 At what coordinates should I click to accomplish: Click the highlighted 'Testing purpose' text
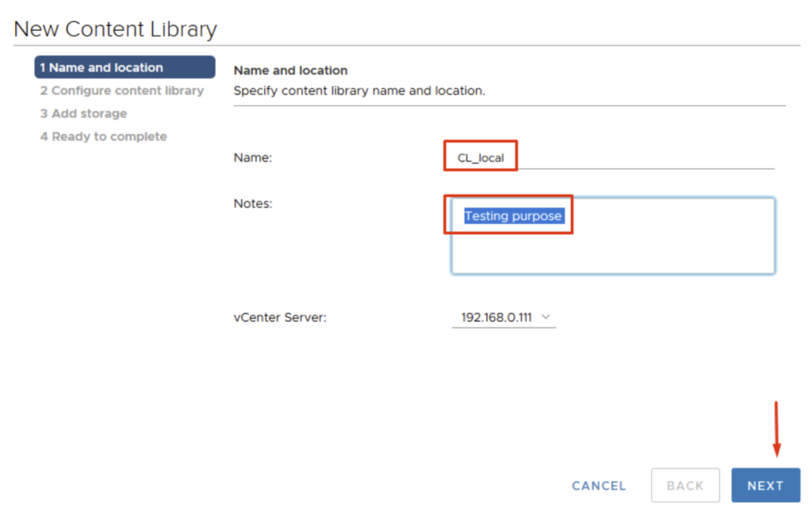513,216
